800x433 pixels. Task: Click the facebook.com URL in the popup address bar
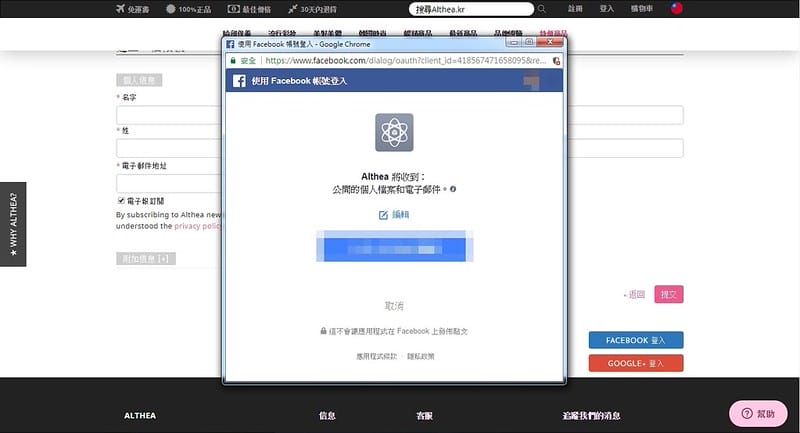(406, 60)
